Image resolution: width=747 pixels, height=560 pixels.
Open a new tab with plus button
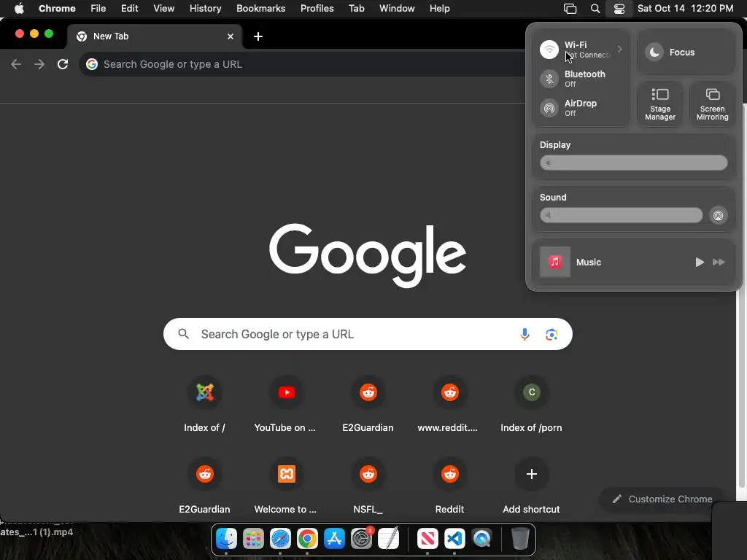[x=258, y=36]
